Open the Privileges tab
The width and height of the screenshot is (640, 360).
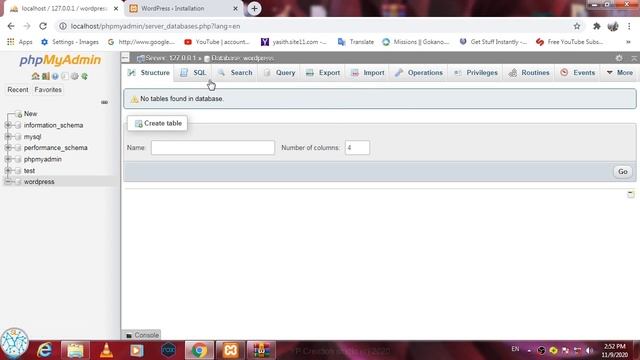(x=476, y=73)
